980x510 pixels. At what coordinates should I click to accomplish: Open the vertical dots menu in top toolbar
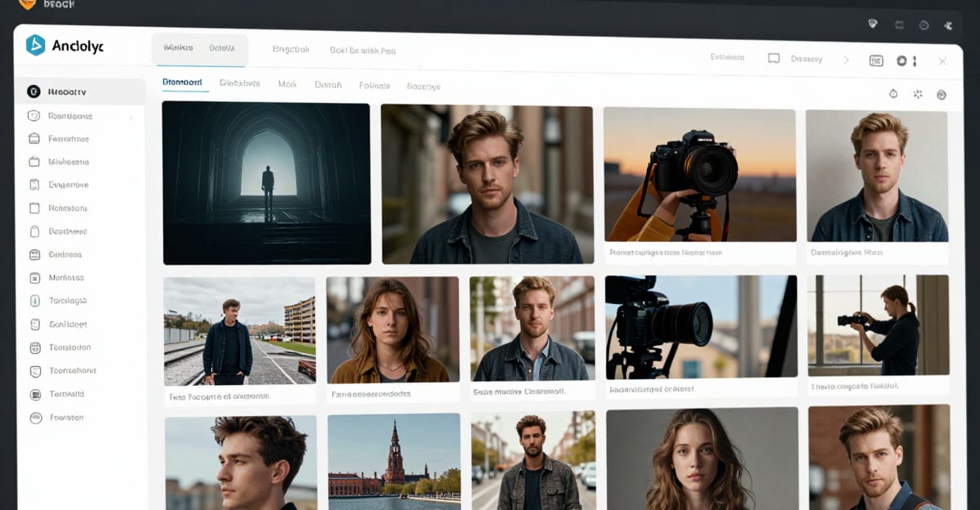coord(915,61)
